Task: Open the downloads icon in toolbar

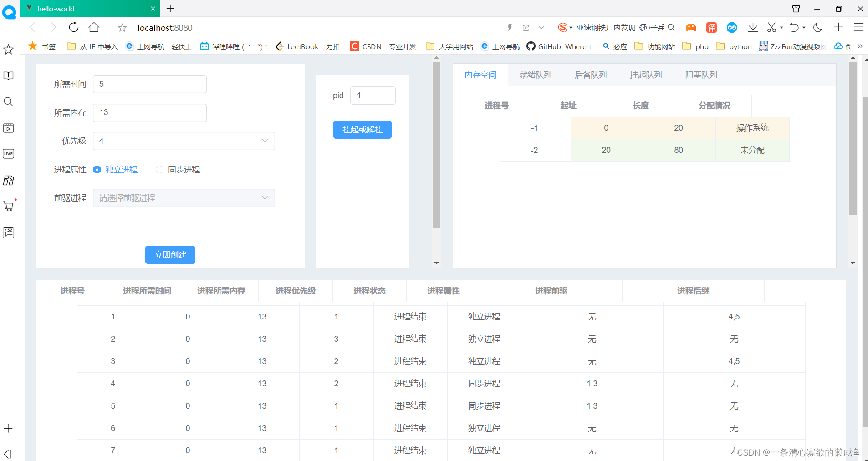Action: pyautogui.click(x=752, y=27)
